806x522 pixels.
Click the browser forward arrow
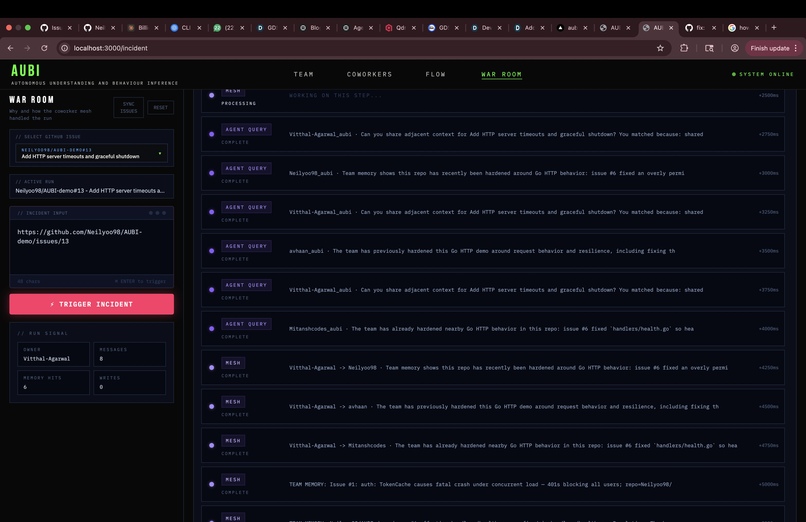(27, 48)
